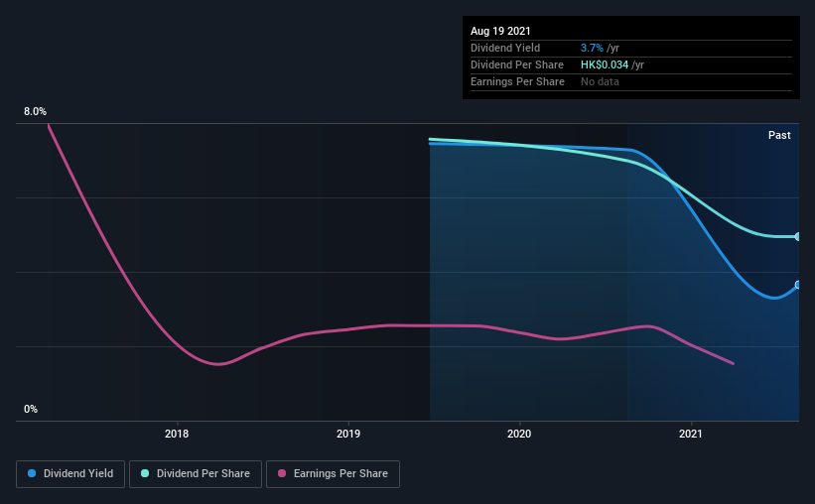Click the Past label in chart
Image resolution: width=815 pixels, height=504 pixels.
pos(779,135)
